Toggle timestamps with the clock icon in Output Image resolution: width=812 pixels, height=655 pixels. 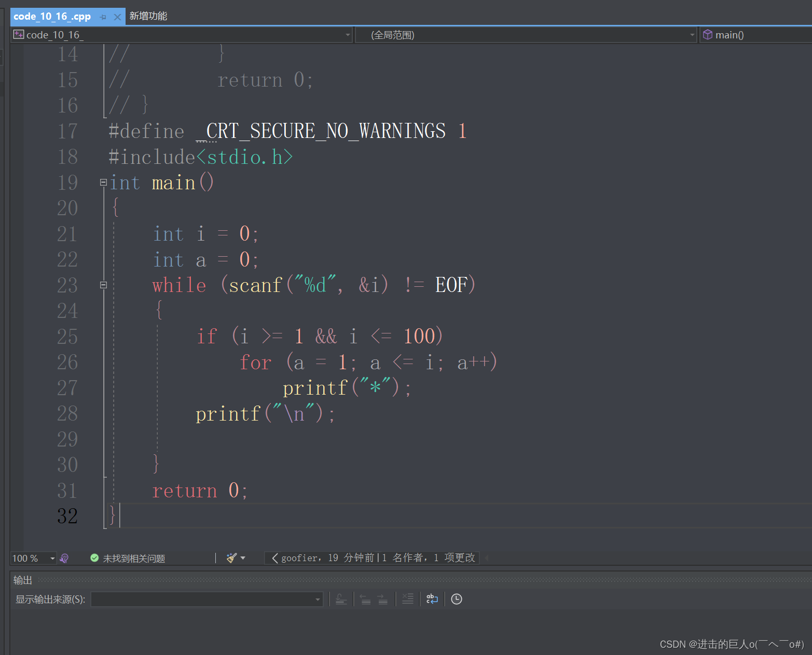pyautogui.click(x=456, y=599)
